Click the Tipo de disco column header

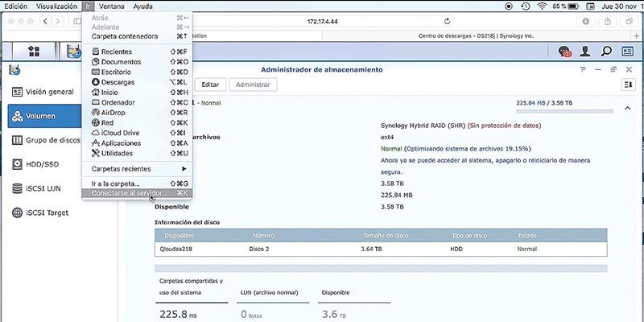pos(469,236)
